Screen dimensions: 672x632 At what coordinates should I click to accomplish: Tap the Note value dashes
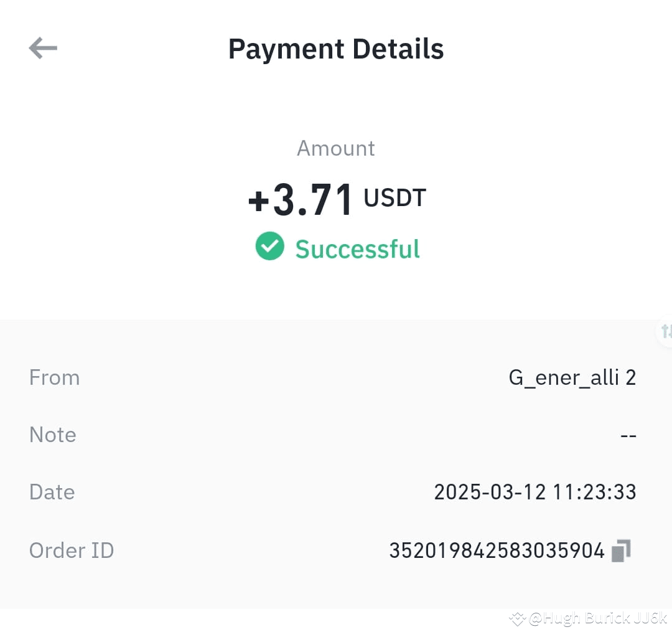coord(628,436)
